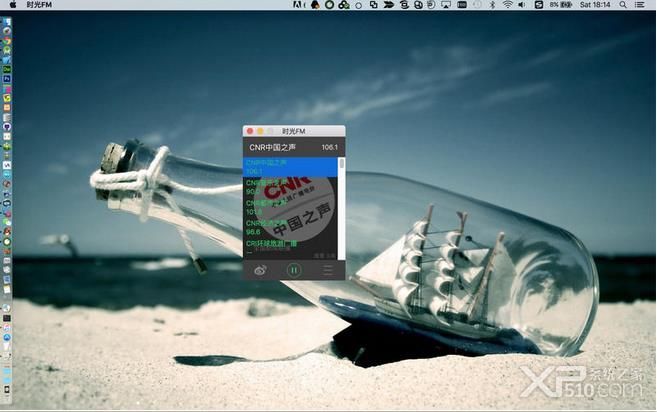Viewport: 657px width, 412px height.
Task: Open Chrome from the dock
Action: click(7, 41)
